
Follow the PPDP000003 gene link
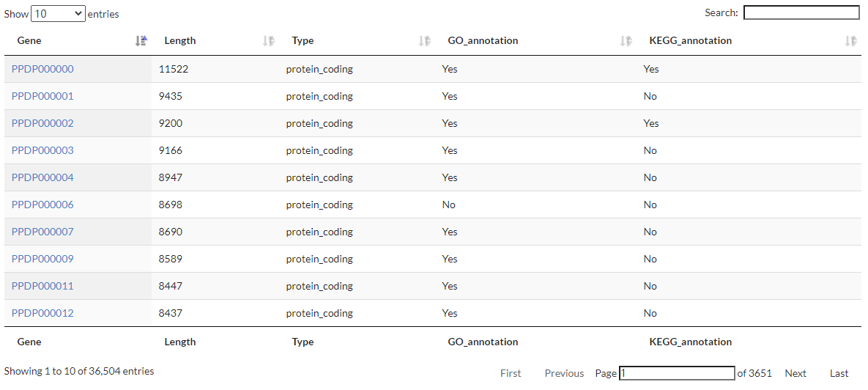[x=42, y=150]
